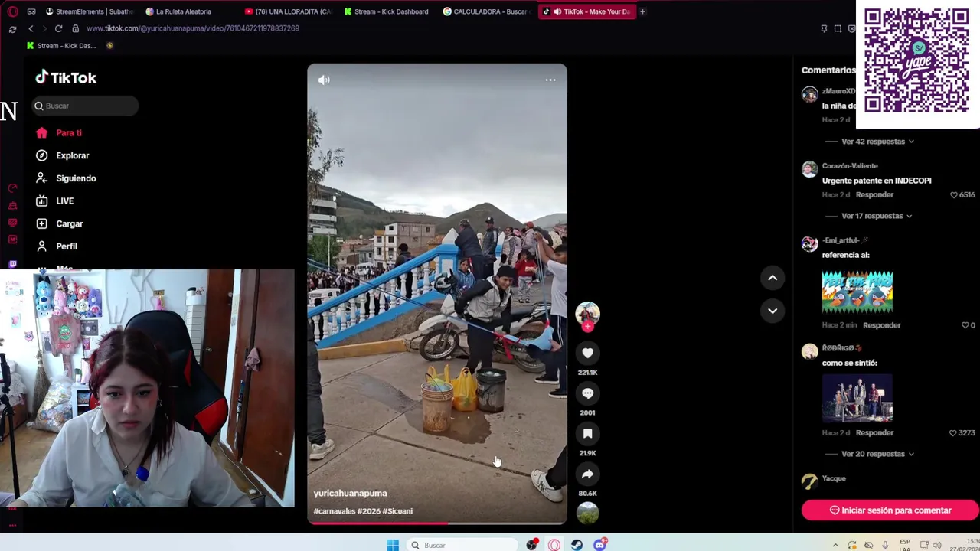
Task: Open Yacque's profile avatar
Action: (809, 481)
